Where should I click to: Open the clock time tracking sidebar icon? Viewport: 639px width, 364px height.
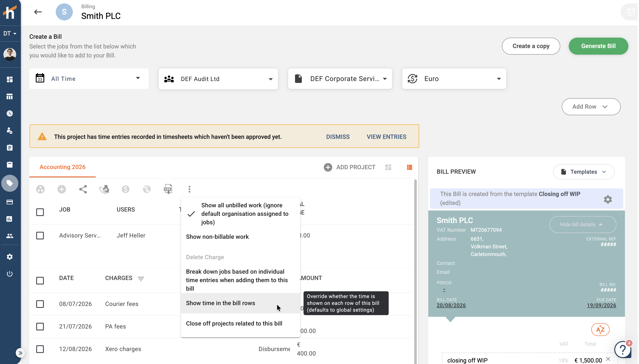click(10, 114)
